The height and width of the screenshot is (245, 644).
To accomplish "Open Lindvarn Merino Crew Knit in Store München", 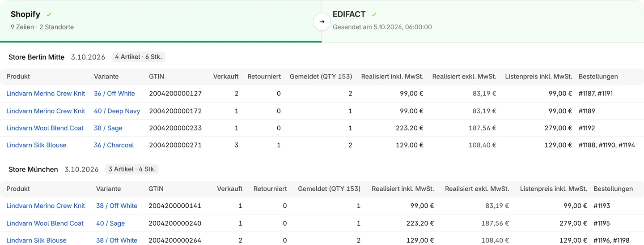I will 46,206.
